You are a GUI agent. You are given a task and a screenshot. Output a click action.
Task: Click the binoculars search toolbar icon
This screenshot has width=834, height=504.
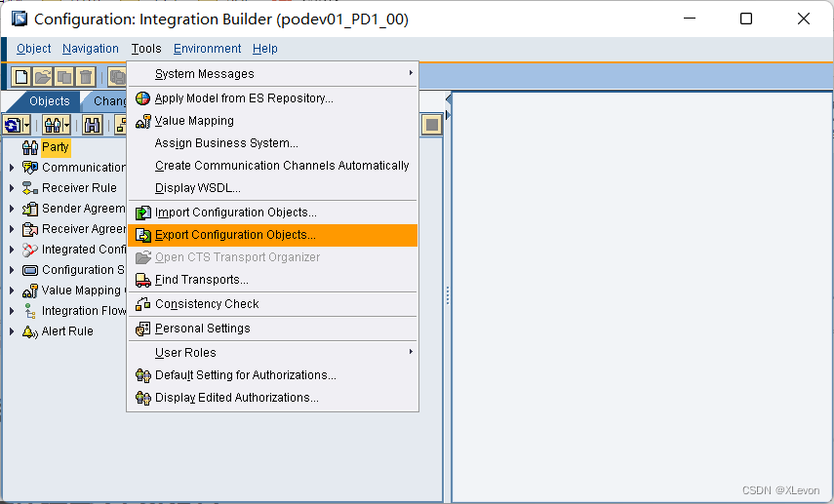(92, 126)
